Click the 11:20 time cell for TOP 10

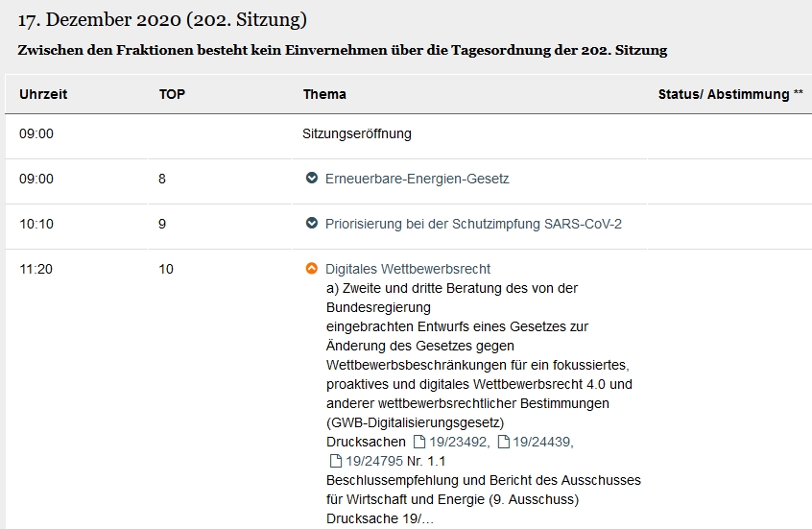(36, 269)
